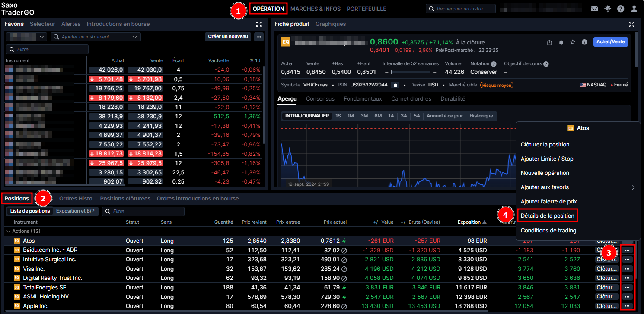Open the more menu for Visa Inc. row

tap(627, 269)
